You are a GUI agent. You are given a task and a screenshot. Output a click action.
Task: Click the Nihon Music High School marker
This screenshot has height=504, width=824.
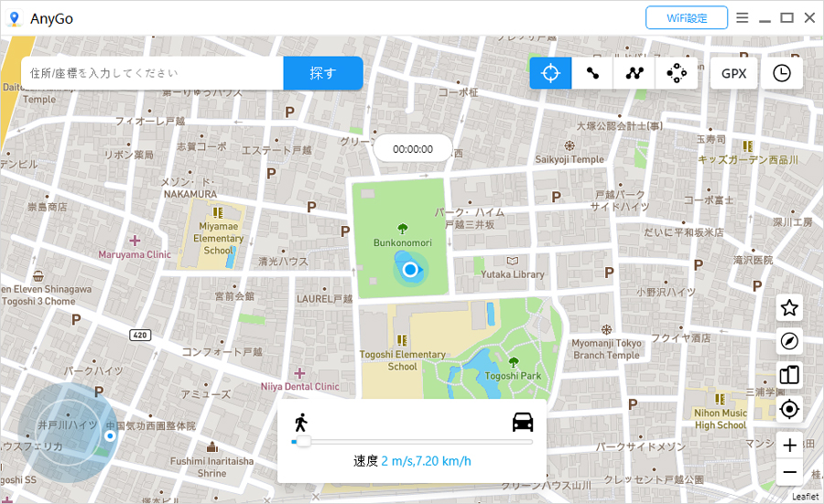pos(720,400)
